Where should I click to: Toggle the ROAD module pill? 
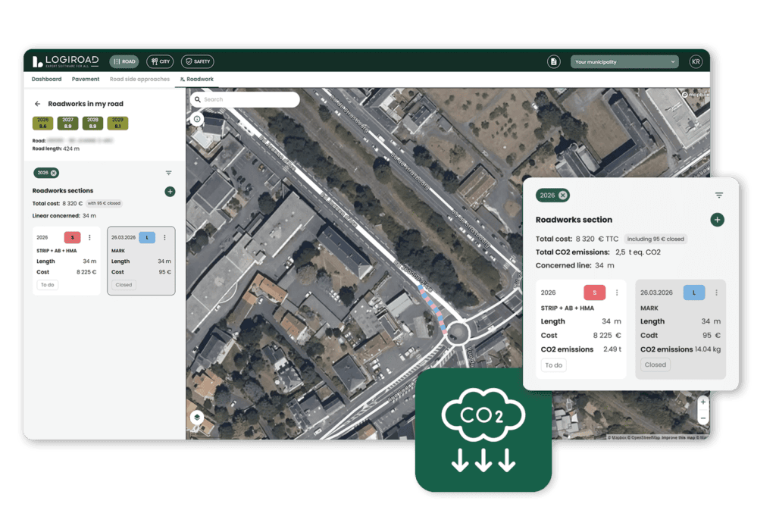(x=124, y=62)
